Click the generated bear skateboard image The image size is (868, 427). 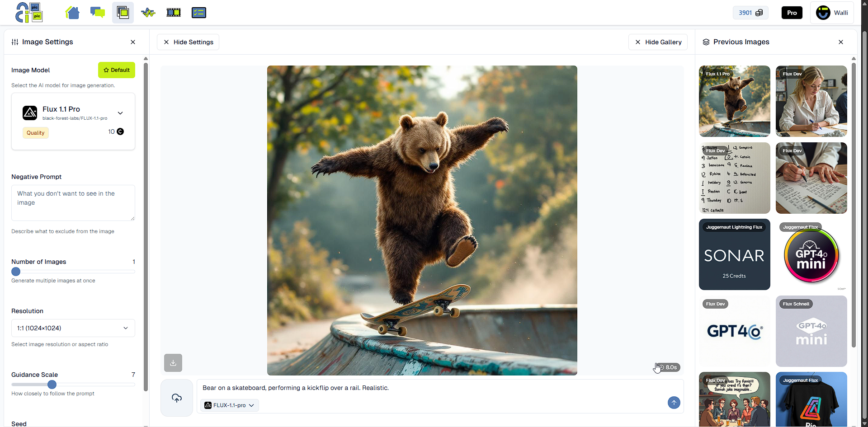pos(422,221)
